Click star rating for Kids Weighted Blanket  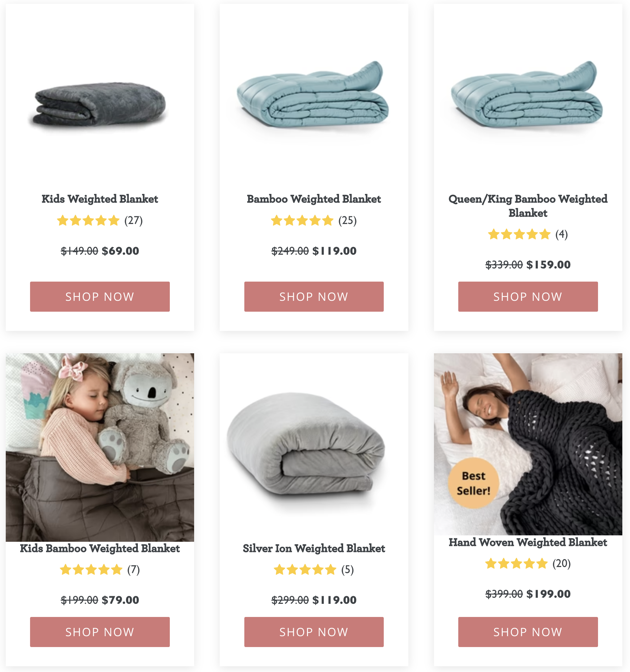coord(88,220)
